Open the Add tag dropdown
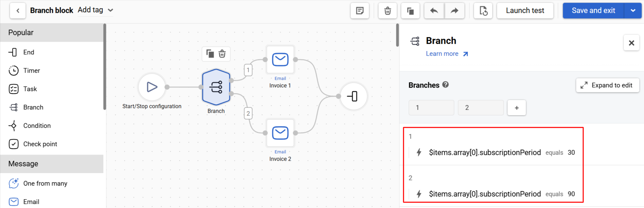Viewport: 644px width, 208px height. [95, 10]
